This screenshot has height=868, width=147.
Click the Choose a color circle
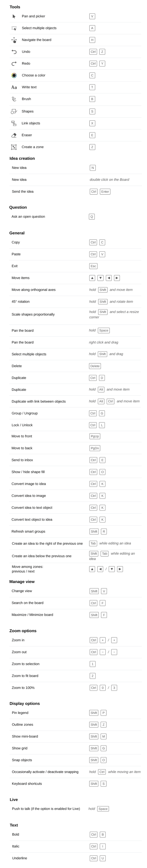tap(14, 75)
